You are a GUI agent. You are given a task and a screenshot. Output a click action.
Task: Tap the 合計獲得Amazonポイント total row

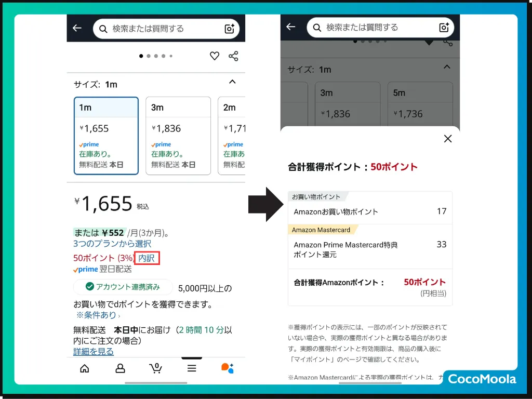click(x=370, y=287)
